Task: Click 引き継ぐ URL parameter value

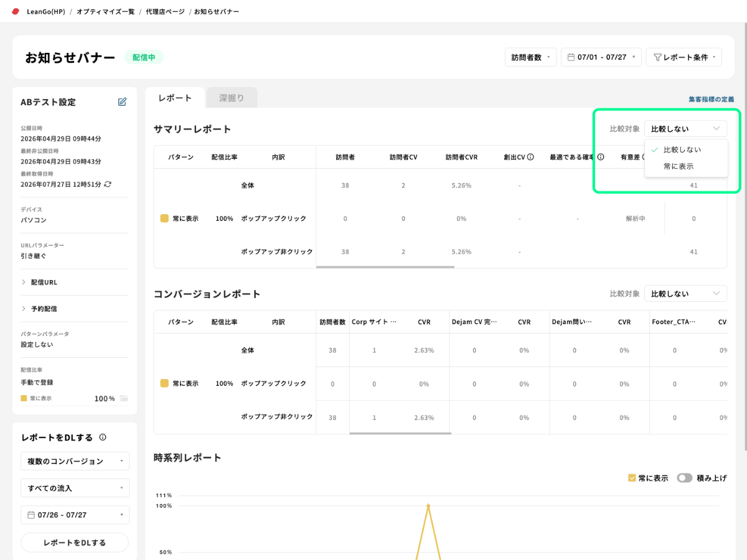Action: [x=34, y=256]
